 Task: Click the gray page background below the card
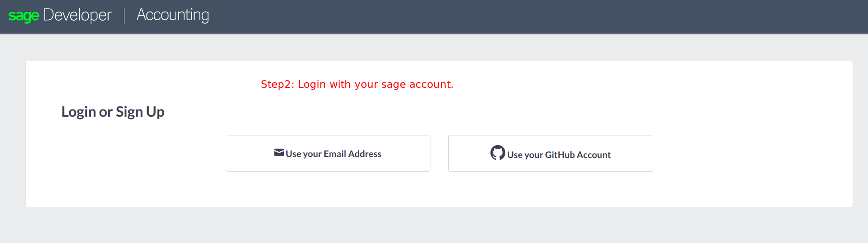pos(434,226)
